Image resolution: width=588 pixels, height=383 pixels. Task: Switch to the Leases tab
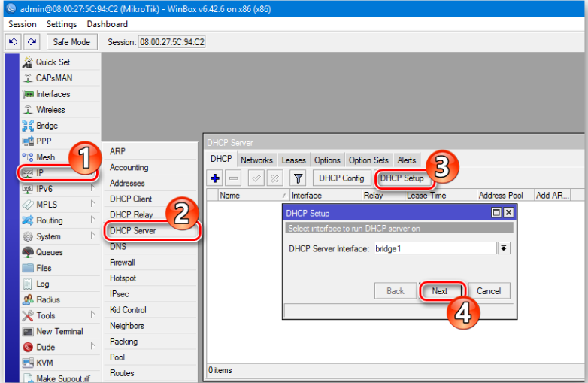(x=294, y=160)
